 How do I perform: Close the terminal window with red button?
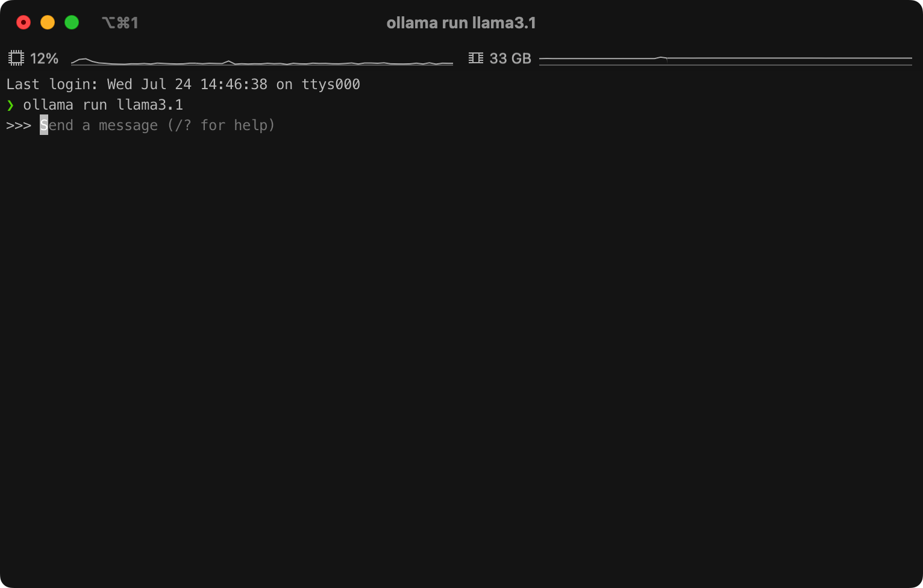23,23
